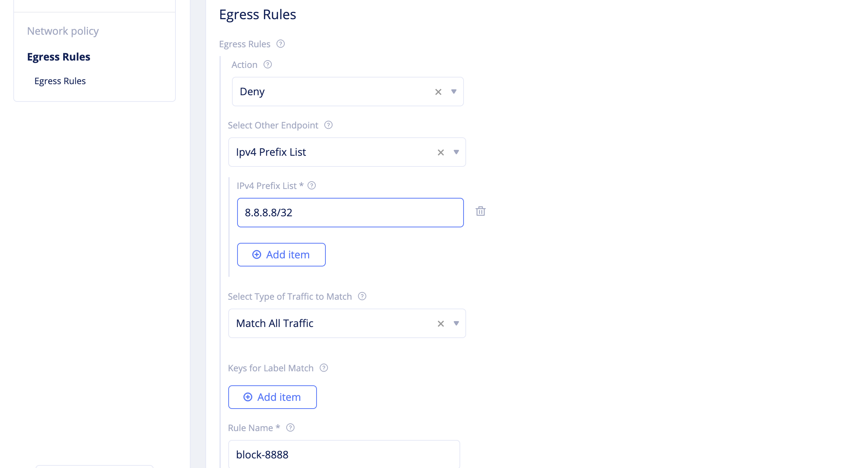Open the nested Egress Rules sidebar sub-item
Screen dimensions: 868x468
[60, 81]
